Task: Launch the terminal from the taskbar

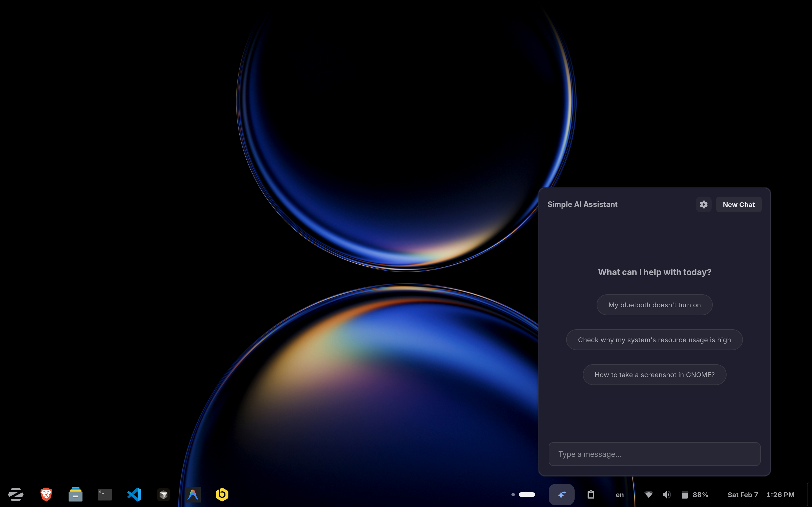Action: pyautogui.click(x=105, y=494)
